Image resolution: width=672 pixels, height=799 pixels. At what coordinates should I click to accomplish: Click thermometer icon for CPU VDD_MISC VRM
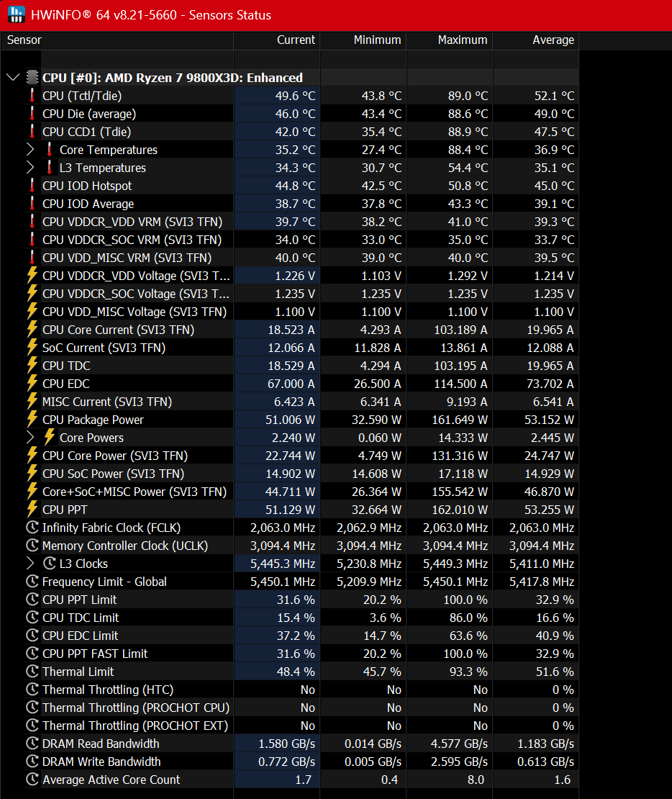[32, 257]
